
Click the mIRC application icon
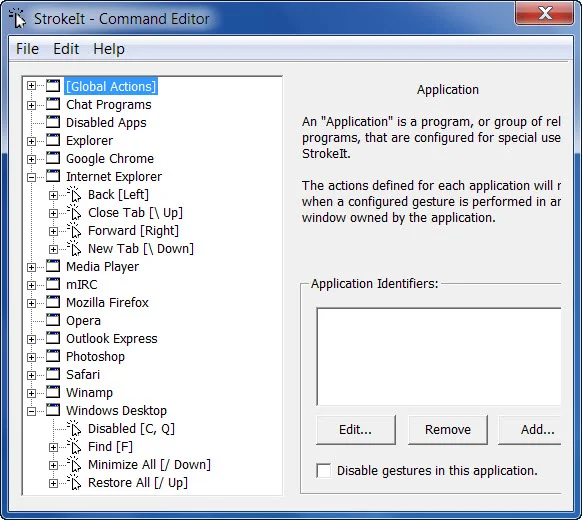53,284
